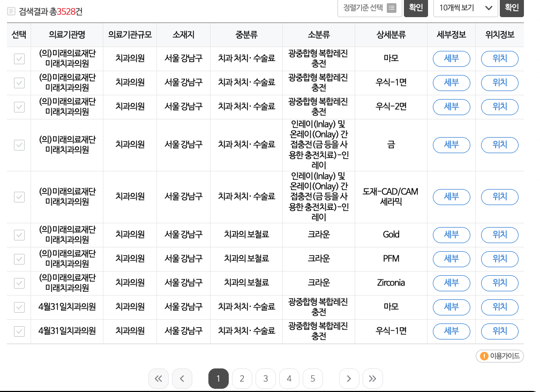Advance one page with right arrow
The height and width of the screenshot is (392, 540).
click(x=349, y=379)
